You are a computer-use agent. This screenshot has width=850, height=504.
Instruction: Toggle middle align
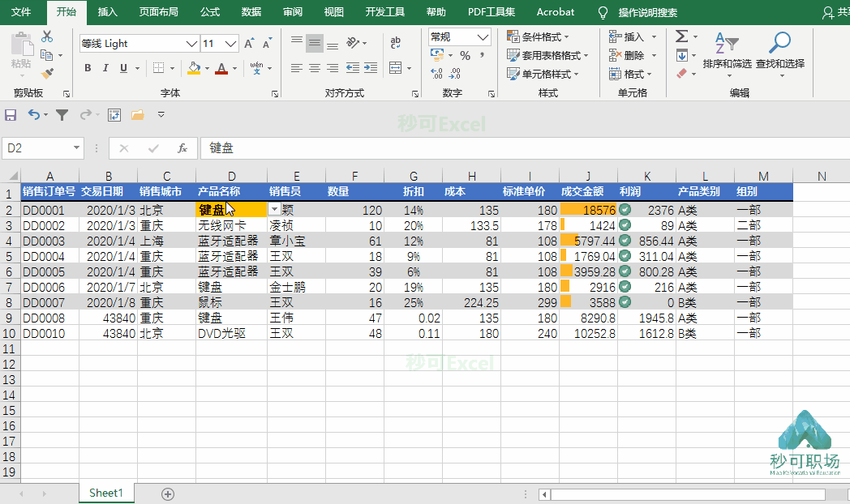315,43
